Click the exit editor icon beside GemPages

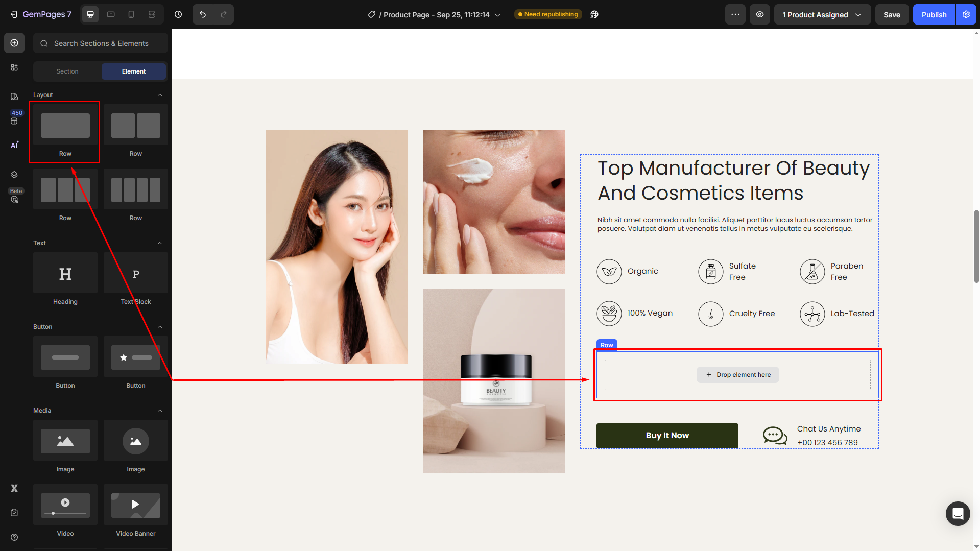point(14,14)
